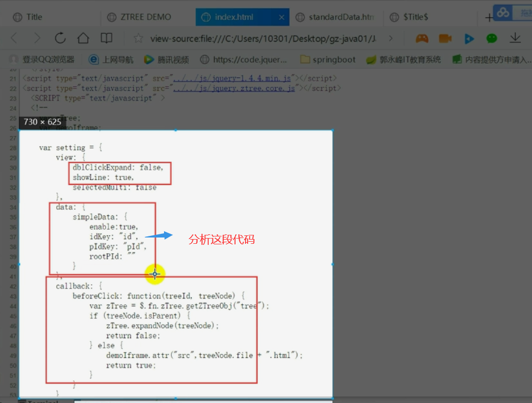Open the 内容提供方申请入 bookmark
Screen dimensions: 532x403
pyautogui.click(x=492, y=60)
